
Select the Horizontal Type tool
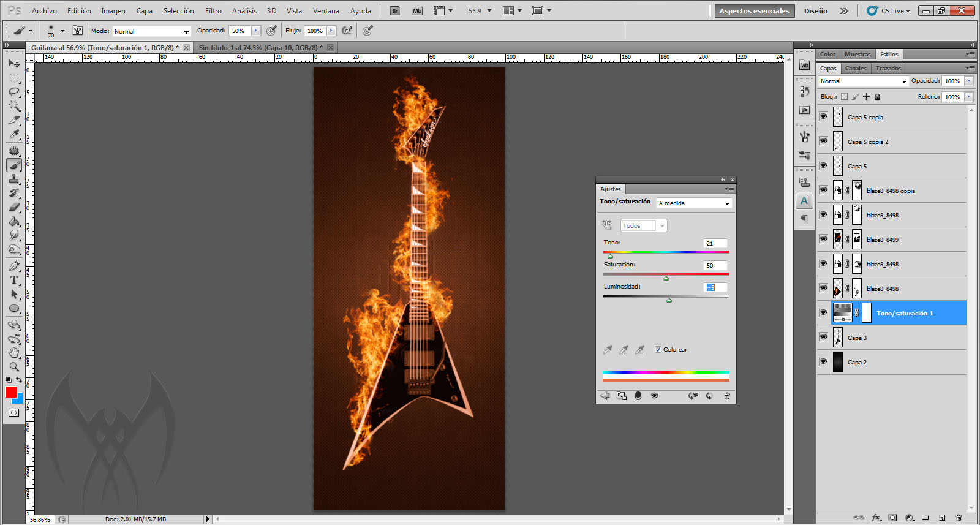coord(14,280)
